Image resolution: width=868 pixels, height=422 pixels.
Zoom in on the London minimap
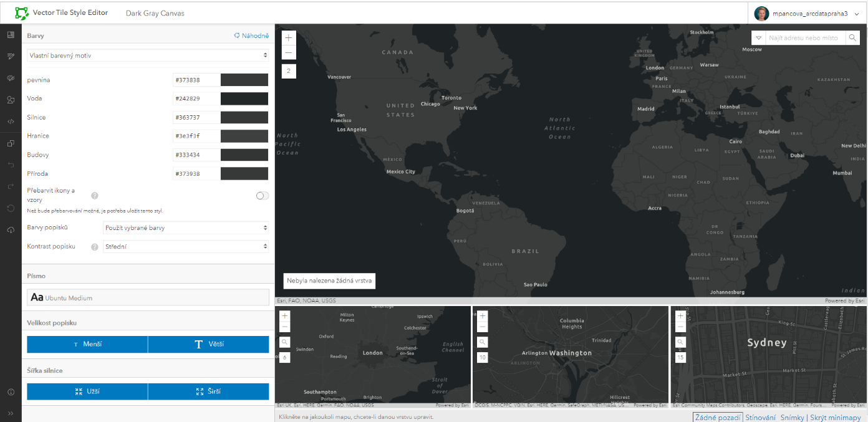pos(285,316)
